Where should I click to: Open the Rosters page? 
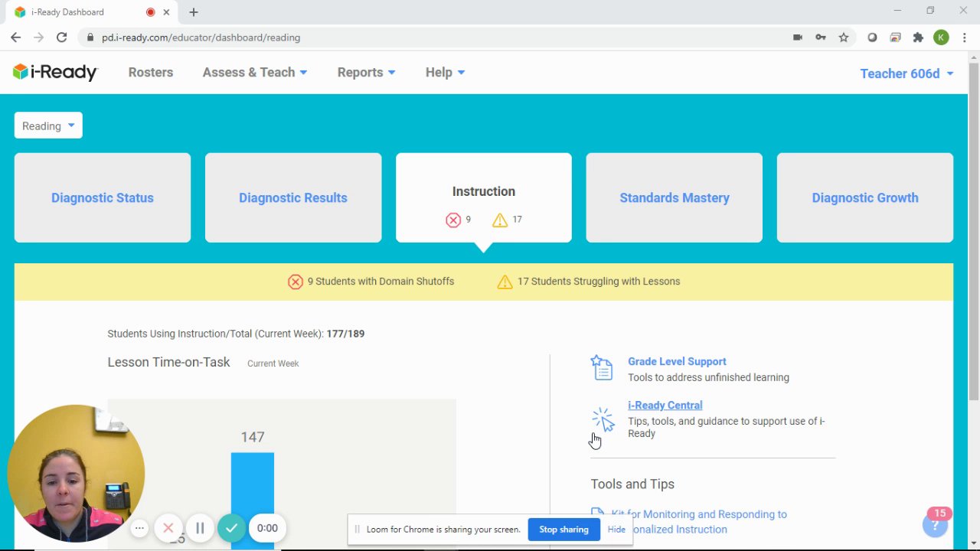point(150,72)
